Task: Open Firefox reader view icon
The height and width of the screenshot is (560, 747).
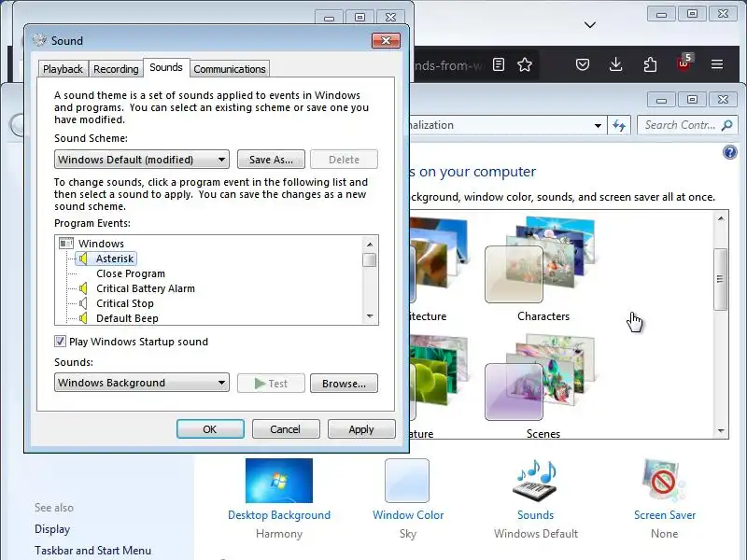Action: 499,64
